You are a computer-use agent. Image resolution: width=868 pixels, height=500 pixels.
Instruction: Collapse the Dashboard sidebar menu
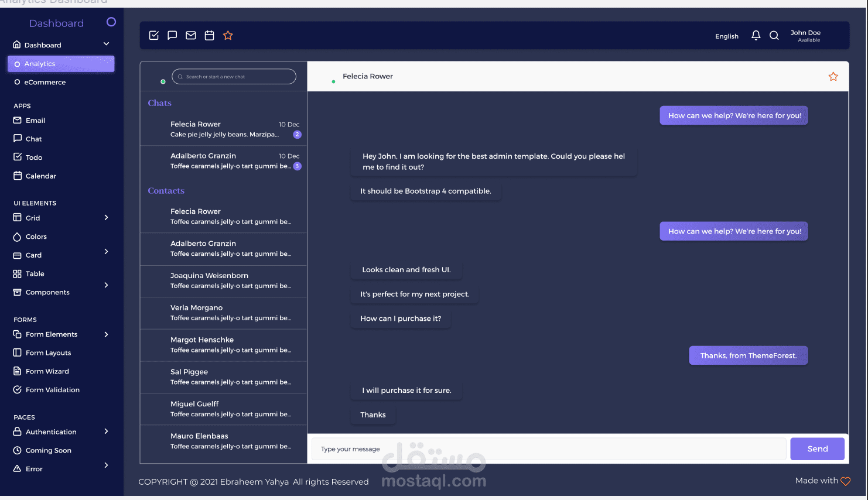[x=106, y=43]
